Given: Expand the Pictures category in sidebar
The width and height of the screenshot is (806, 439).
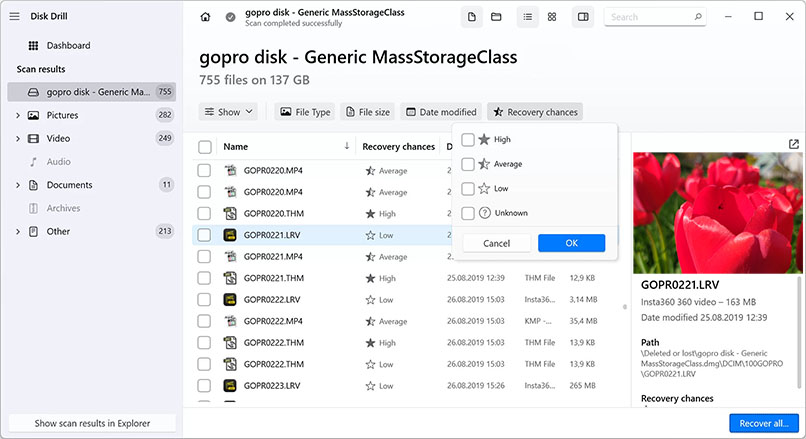Looking at the screenshot, I should [18, 115].
